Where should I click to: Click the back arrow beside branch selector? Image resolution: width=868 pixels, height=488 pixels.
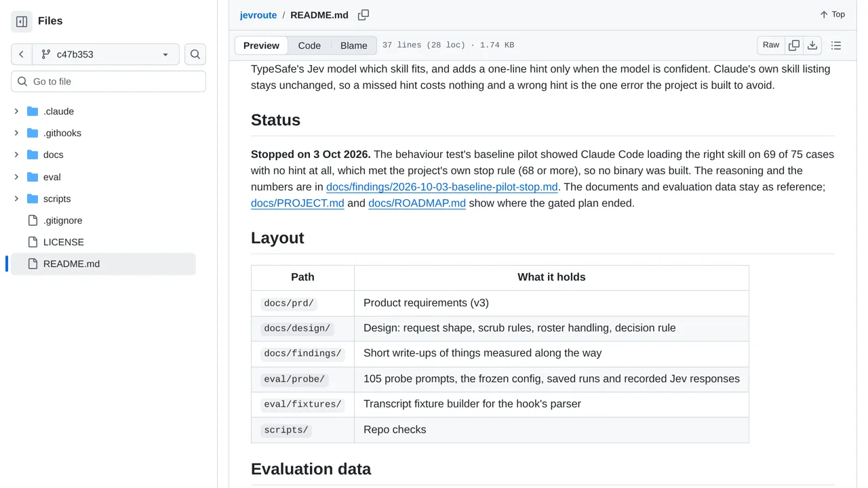(22, 54)
